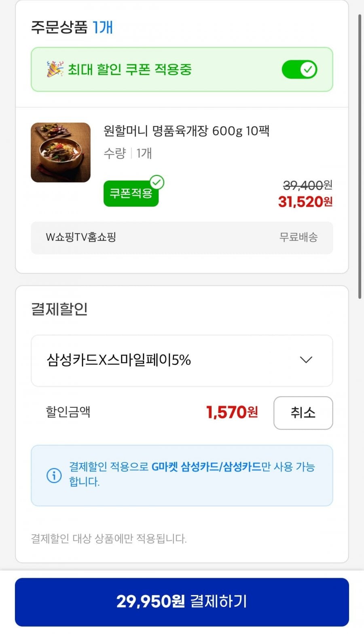Click the 무료배송 free shipping label
This screenshot has height=634, width=364.
tap(298, 237)
